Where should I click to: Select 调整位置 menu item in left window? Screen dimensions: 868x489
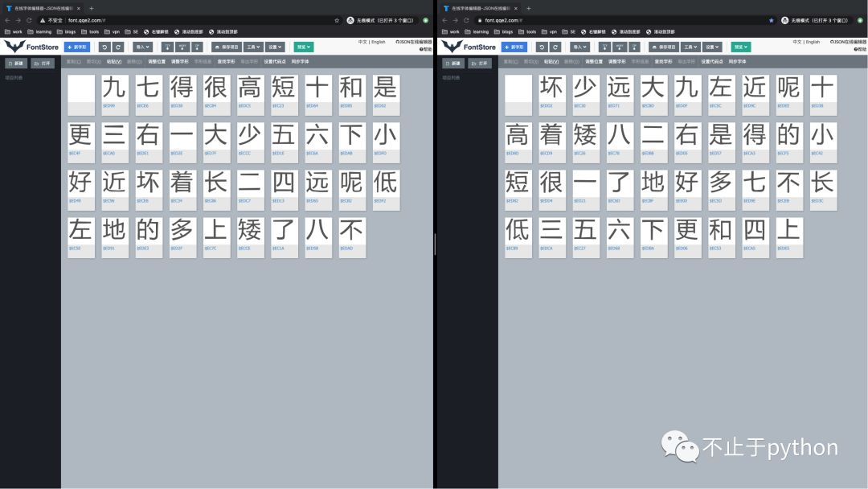pos(157,61)
